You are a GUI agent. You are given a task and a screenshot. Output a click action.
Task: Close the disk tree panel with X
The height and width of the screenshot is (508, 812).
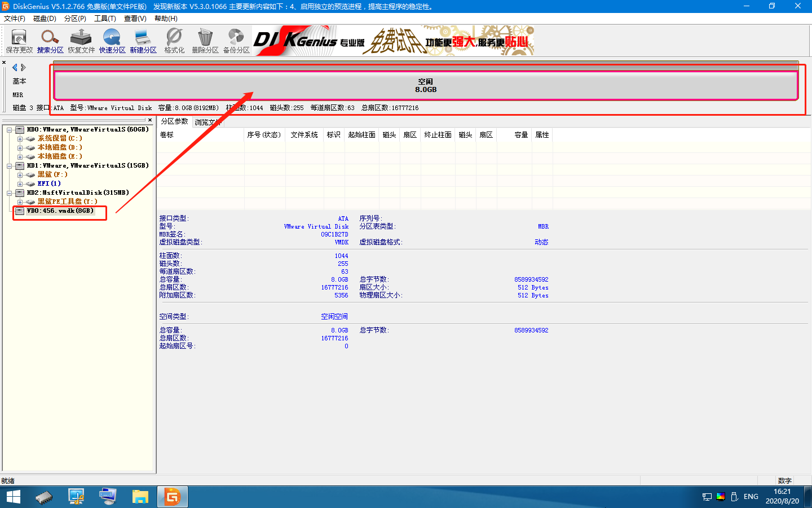(x=150, y=120)
